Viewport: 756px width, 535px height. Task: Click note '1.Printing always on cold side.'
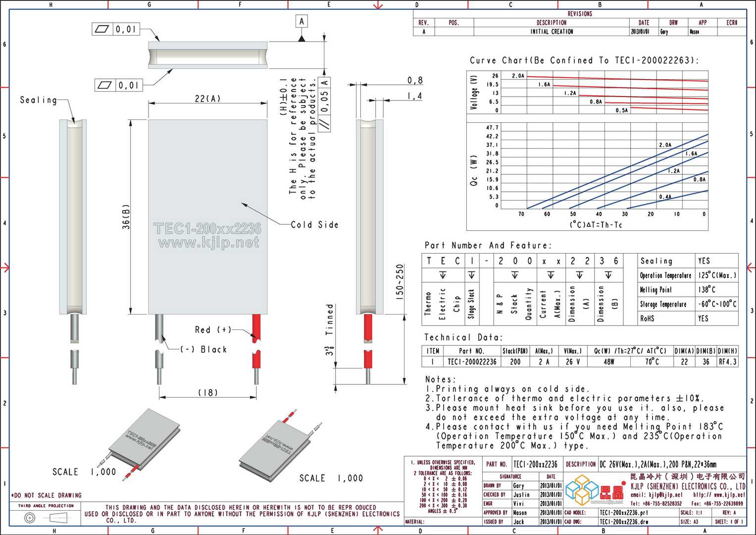(x=507, y=389)
